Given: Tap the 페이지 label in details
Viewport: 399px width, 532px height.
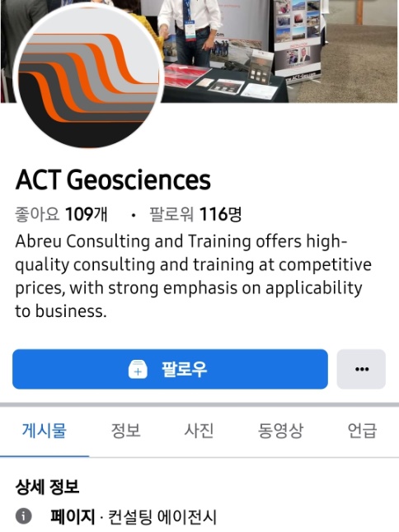Looking at the screenshot, I should click(x=73, y=517).
